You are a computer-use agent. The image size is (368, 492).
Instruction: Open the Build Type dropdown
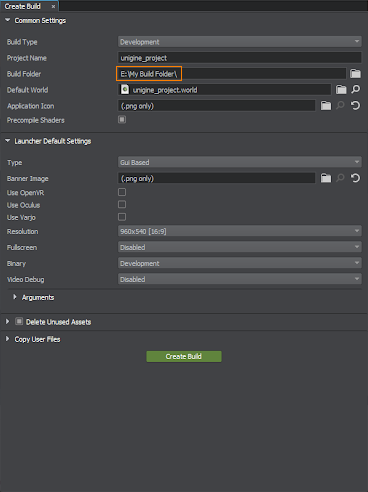click(x=240, y=42)
